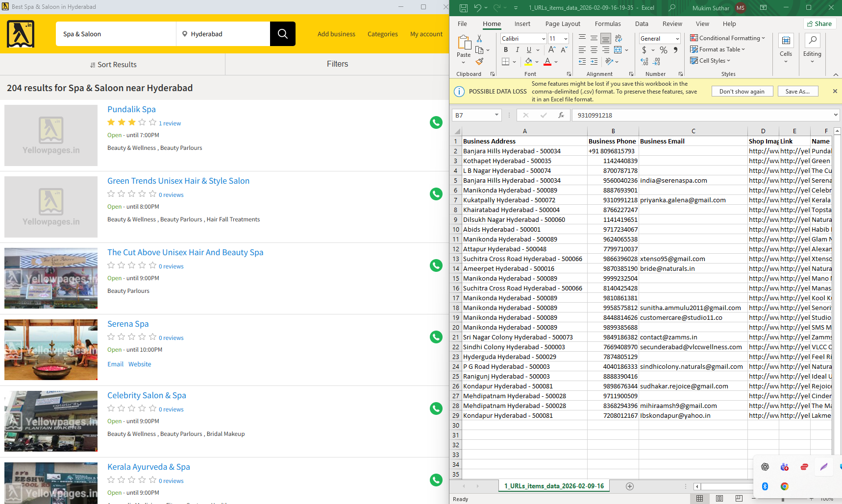Open the Serena Spa website link
The height and width of the screenshot is (504, 842).
click(139, 364)
